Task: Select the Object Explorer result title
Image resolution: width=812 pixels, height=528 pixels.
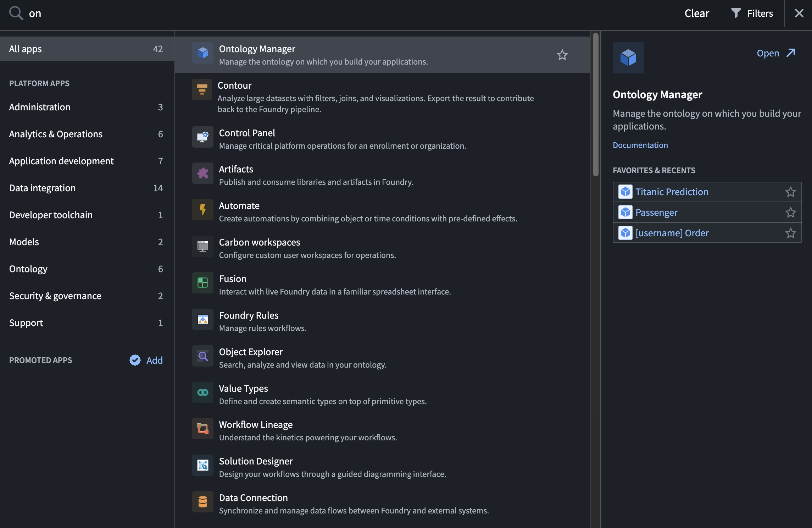Action: tap(251, 352)
